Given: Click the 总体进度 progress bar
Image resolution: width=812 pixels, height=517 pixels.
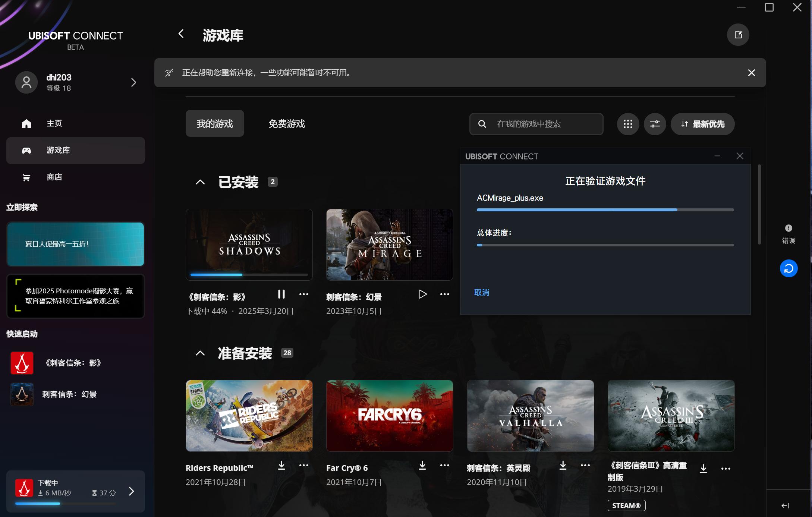Looking at the screenshot, I should pos(605,245).
